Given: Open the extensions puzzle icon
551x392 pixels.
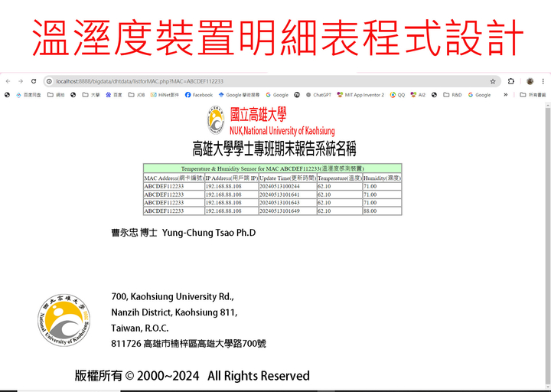Looking at the screenshot, I should 510,81.
